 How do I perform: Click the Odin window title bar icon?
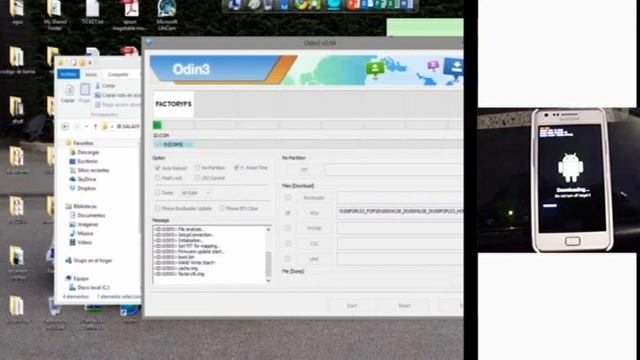[149, 42]
